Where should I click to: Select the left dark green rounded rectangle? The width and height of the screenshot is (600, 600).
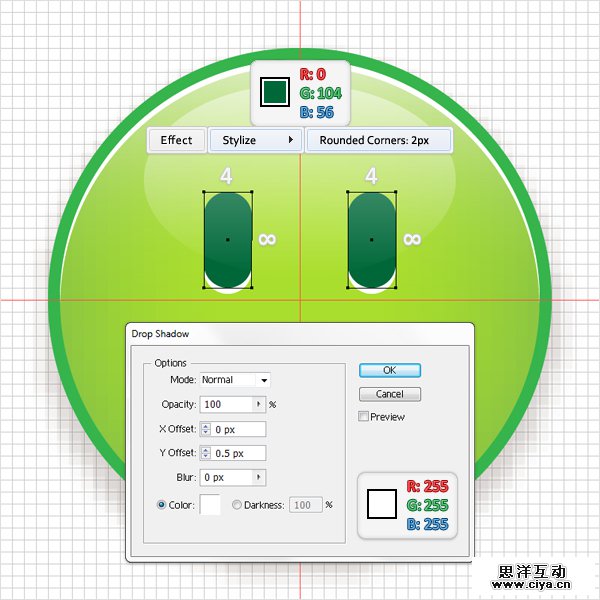[228, 239]
